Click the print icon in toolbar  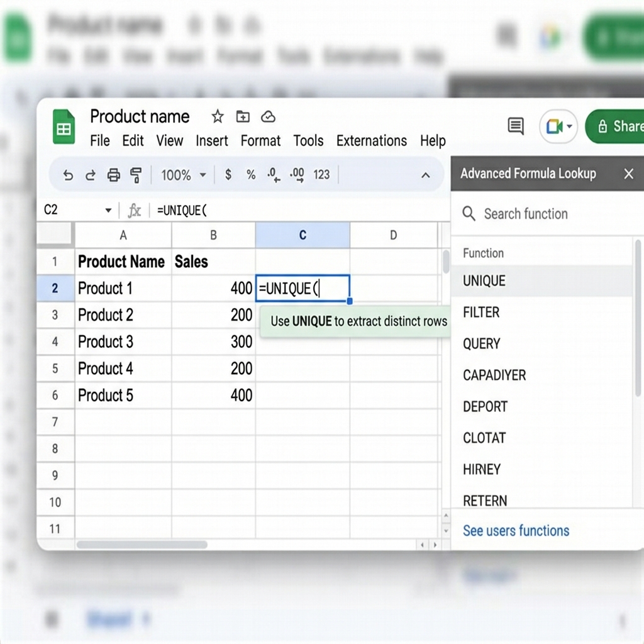[x=113, y=175]
